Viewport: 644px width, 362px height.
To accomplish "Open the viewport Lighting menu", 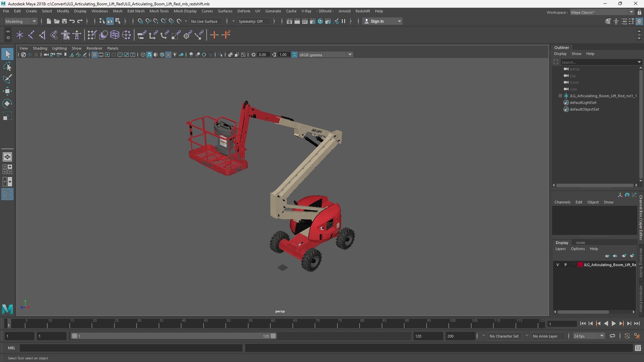I will tap(59, 48).
